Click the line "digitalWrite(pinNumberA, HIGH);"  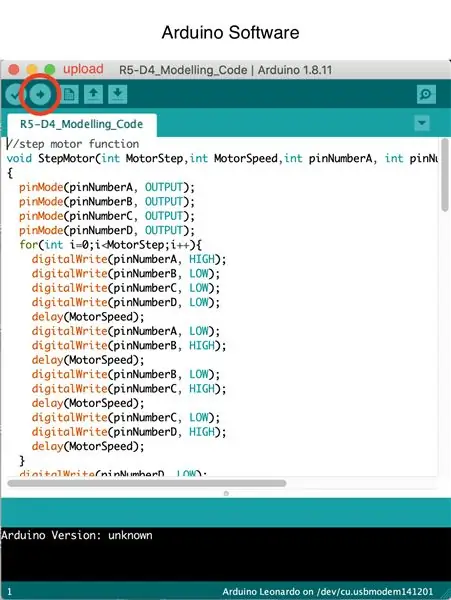[129, 259]
